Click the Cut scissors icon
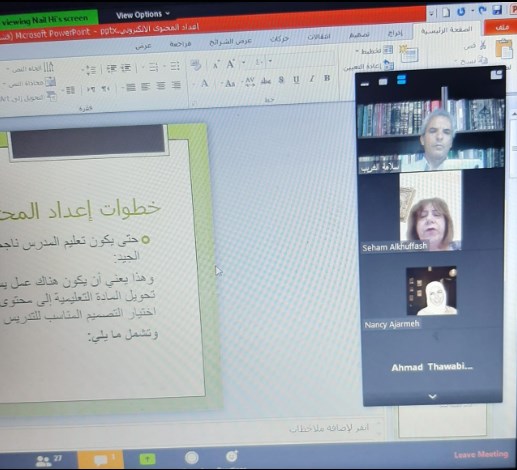This screenshot has width=517, height=470. click(x=483, y=45)
